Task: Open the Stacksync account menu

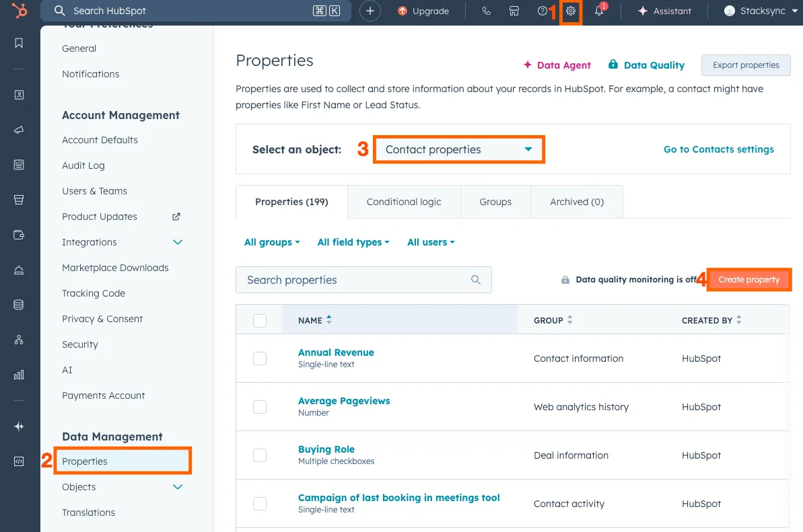Action: [x=761, y=11]
